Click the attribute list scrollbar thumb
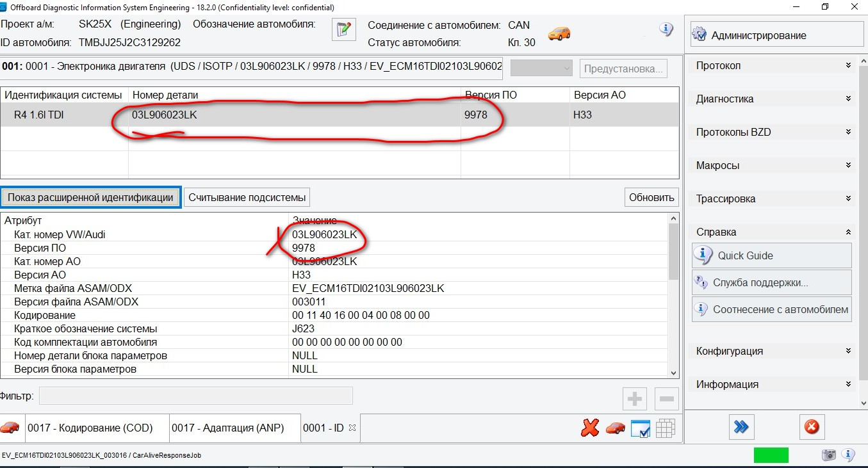 click(x=673, y=252)
